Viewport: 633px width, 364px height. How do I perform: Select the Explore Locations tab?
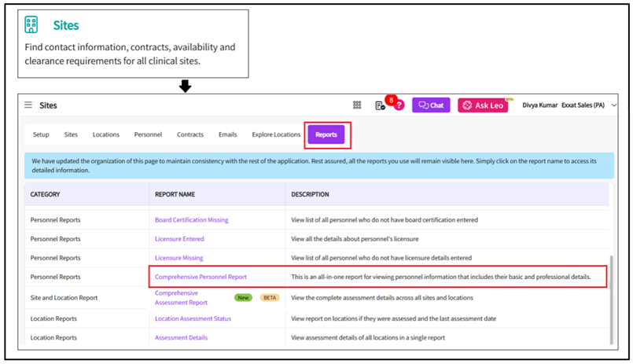276,134
